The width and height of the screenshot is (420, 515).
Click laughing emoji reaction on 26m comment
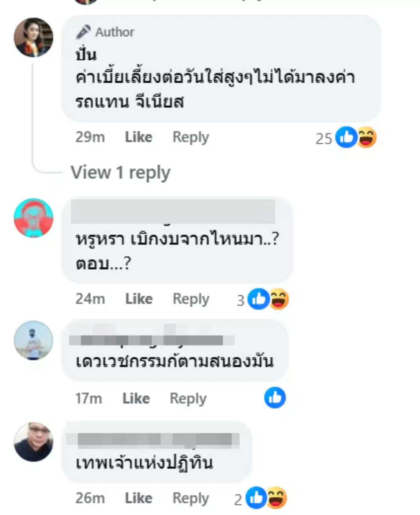pos(277,498)
